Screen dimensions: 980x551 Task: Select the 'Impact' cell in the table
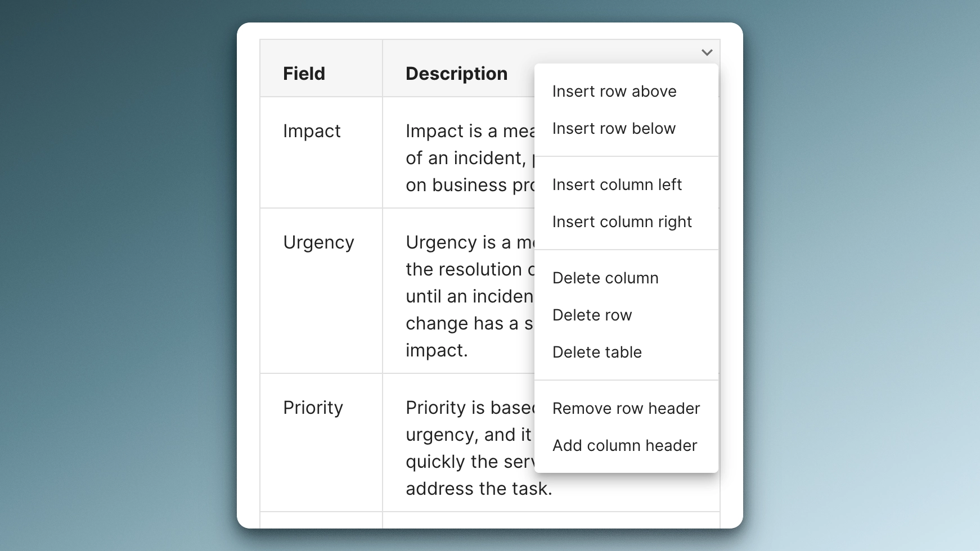[312, 131]
